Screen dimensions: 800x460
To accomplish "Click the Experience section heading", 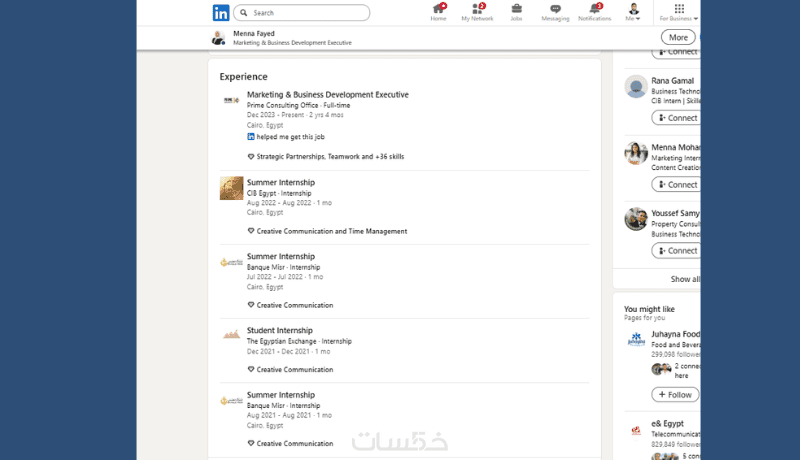I will [x=243, y=76].
